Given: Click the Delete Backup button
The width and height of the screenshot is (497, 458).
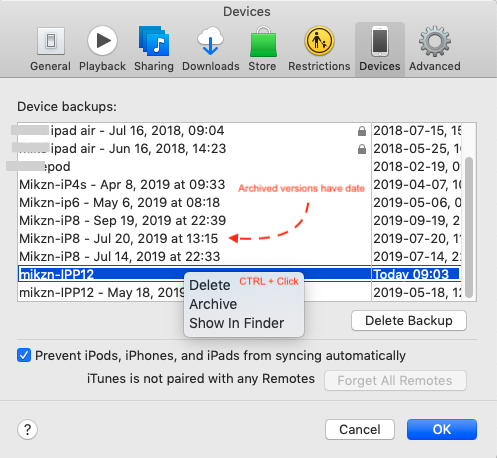Looking at the screenshot, I should pos(409,321).
